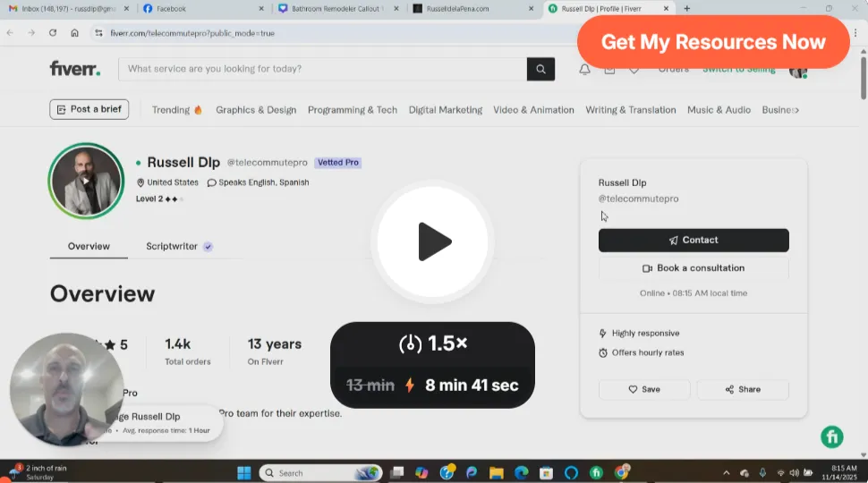This screenshot has height=483, width=868.
Task: Open a new browser tab
Action: 687,9
